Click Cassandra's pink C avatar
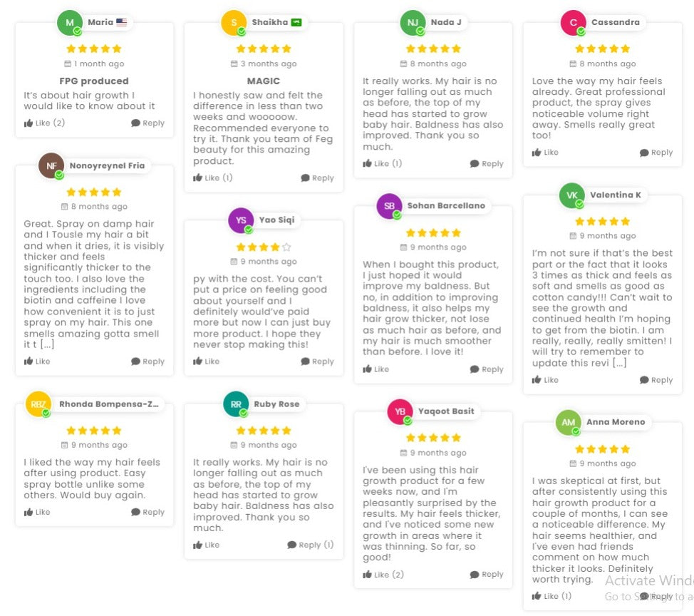Screen dimensions: 694x616 [x=573, y=23]
